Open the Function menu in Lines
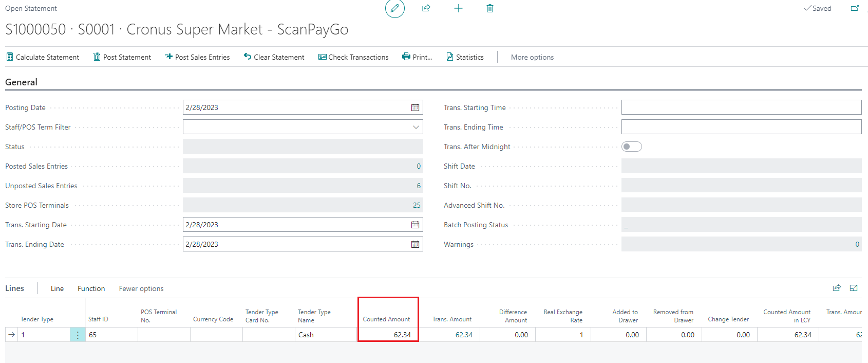Screen dimensions: 868x363 click(91, 288)
